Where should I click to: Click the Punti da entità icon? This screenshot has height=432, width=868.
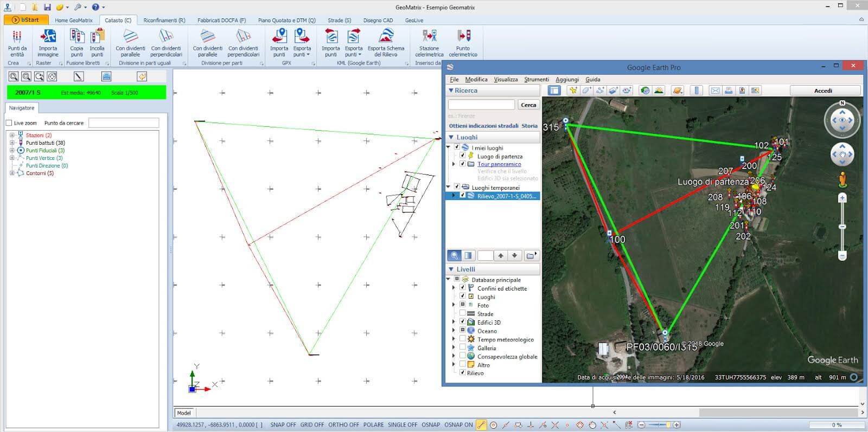(x=17, y=43)
